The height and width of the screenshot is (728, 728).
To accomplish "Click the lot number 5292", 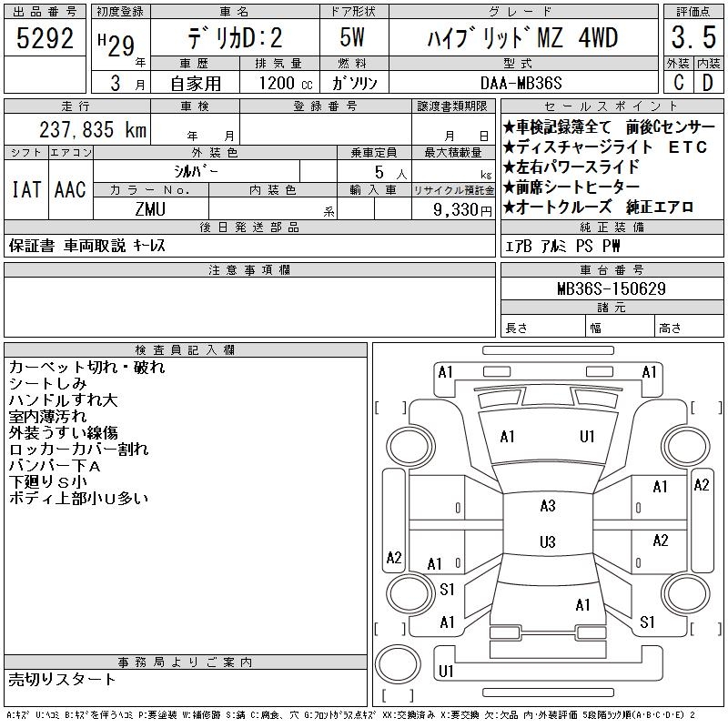I will pyautogui.click(x=45, y=39).
